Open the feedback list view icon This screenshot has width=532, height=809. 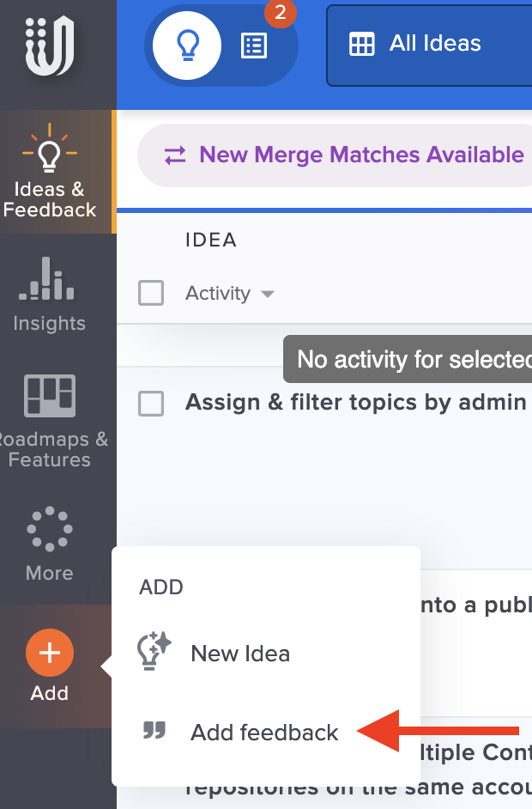(254, 46)
